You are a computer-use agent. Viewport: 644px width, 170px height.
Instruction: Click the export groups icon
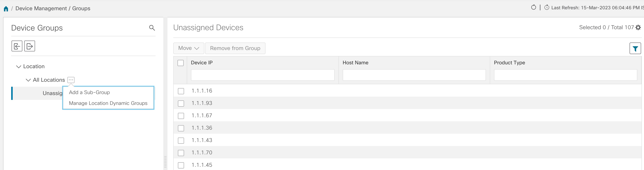[x=29, y=46]
